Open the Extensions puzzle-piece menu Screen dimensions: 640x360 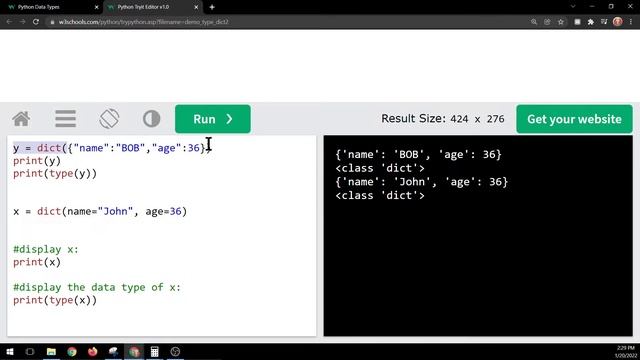[x=591, y=22]
